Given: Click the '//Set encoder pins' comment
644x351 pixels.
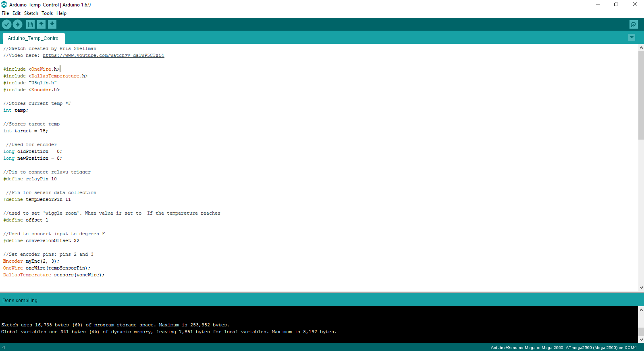Looking at the screenshot, I should [x=48, y=255].
